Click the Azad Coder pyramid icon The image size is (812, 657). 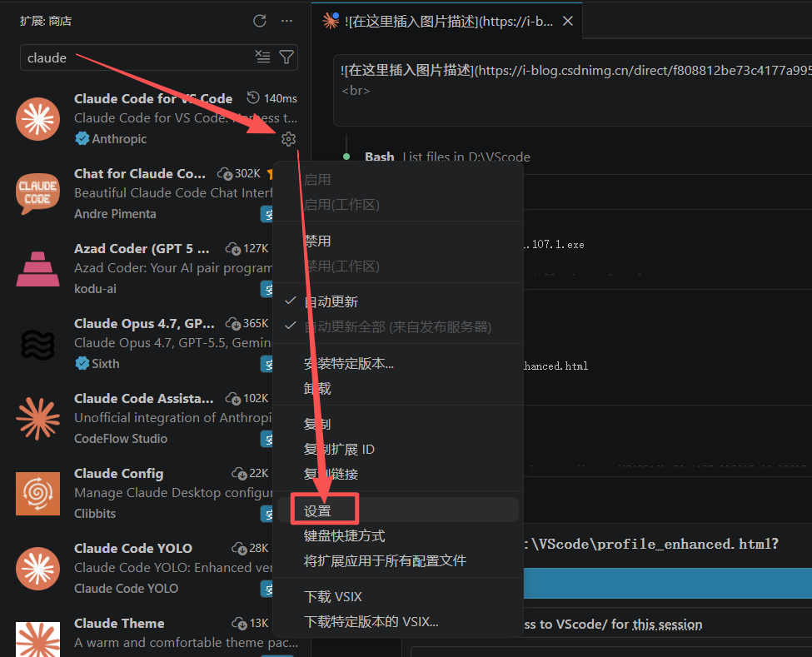[37, 269]
